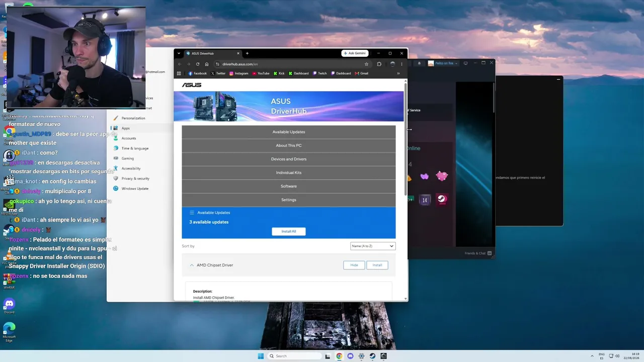Image resolution: width=644 pixels, height=362 pixels.
Task: Open Gaming in Windows Settings
Action: pyautogui.click(x=128, y=158)
